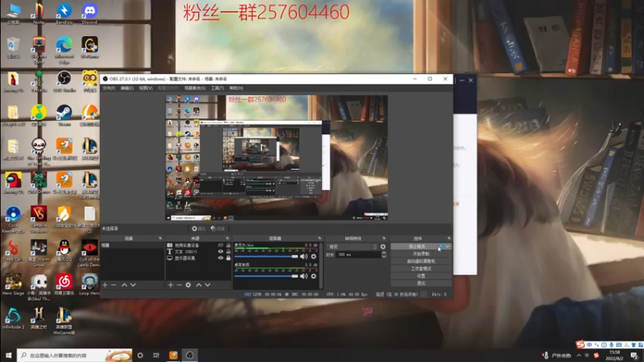Viewport: 644px width, 362px height.
Task: Click the Stop Streaming button
Action: tap(416, 246)
